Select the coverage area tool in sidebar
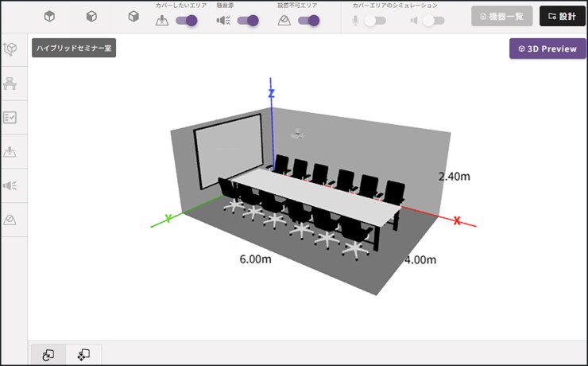The width and height of the screenshot is (588, 366). (x=11, y=151)
